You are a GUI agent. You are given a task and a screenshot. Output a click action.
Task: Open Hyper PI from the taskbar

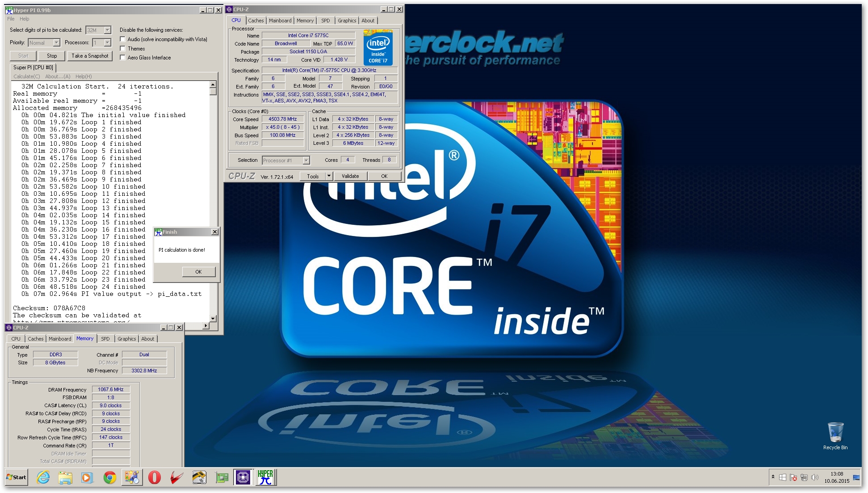click(x=265, y=477)
